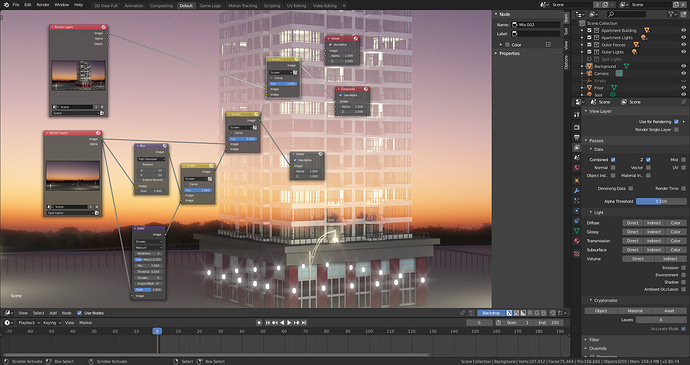690x365 pixels.
Task: Click the node Name field Mix.002
Action: 535,25
